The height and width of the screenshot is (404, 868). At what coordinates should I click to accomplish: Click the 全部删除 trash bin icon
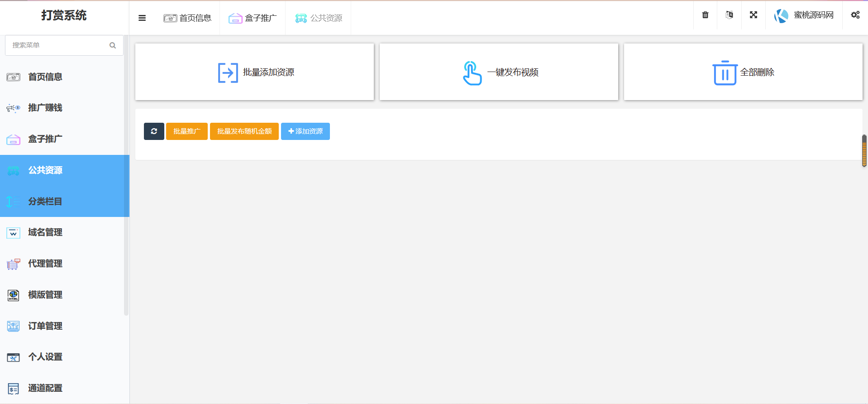pyautogui.click(x=725, y=72)
